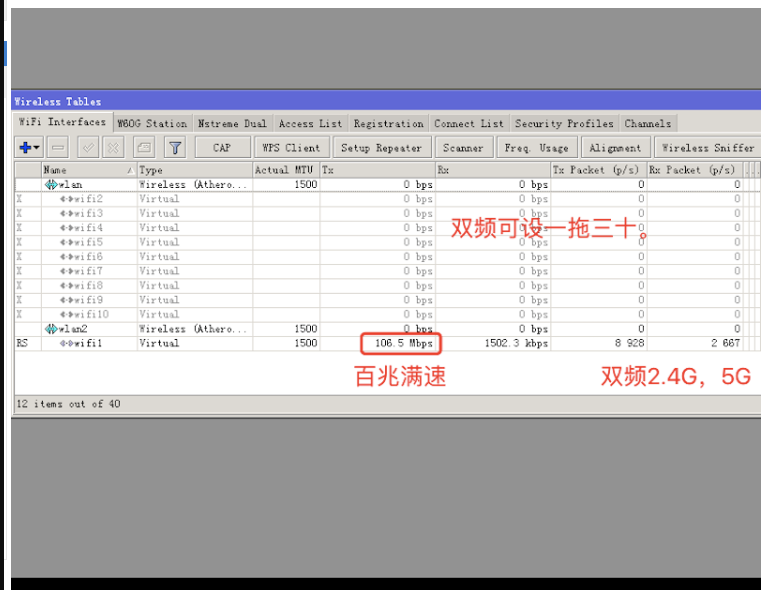Open the Access List tab
The width and height of the screenshot is (763, 590).
(x=310, y=124)
